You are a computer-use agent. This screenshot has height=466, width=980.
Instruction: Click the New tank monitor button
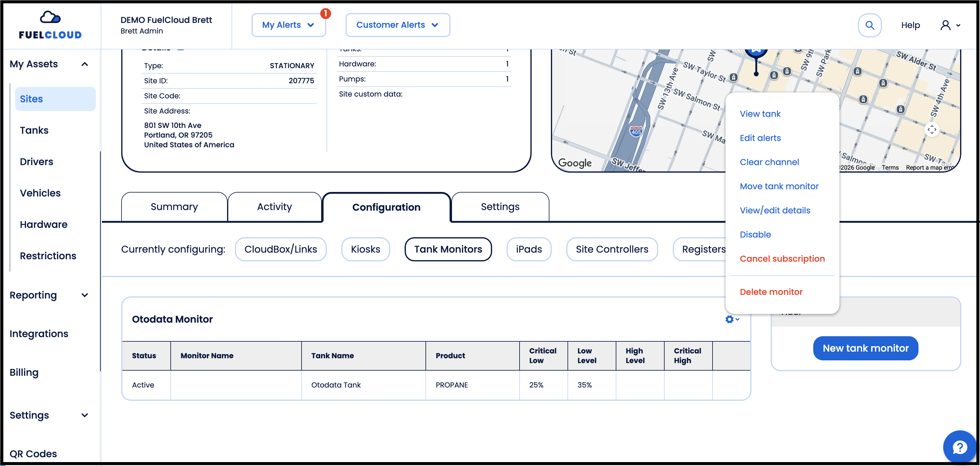865,348
